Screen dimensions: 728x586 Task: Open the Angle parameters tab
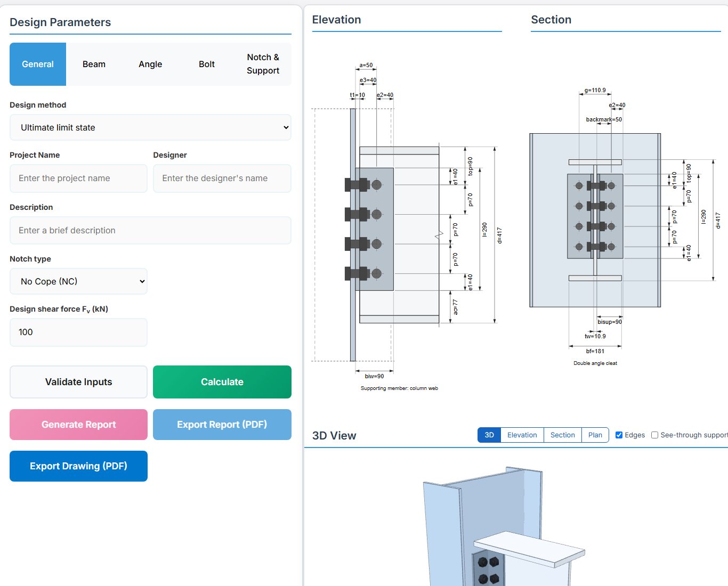pos(150,64)
